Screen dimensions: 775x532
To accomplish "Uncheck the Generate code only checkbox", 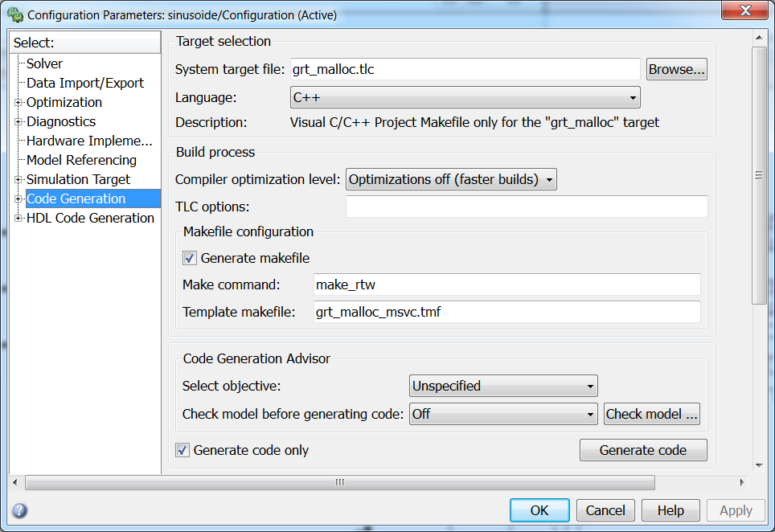I will tap(183, 450).
